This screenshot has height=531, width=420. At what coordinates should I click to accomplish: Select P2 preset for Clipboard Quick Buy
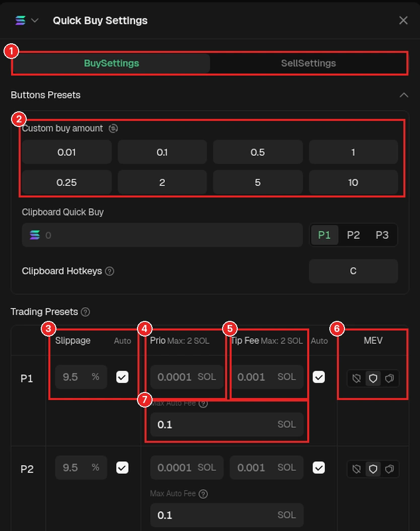pyautogui.click(x=353, y=235)
